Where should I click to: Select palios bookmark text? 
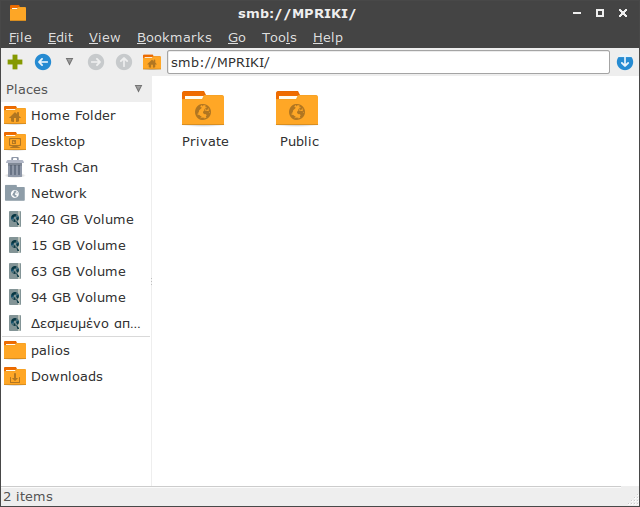(51, 351)
